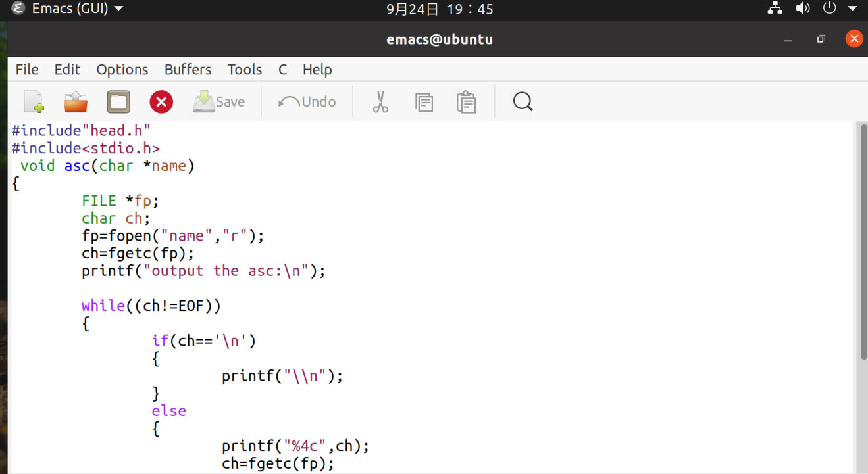This screenshot has width=868, height=474.
Task: Click the printf("output the asc:\n"); line
Action: pyautogui.click(x=204, y=271)
